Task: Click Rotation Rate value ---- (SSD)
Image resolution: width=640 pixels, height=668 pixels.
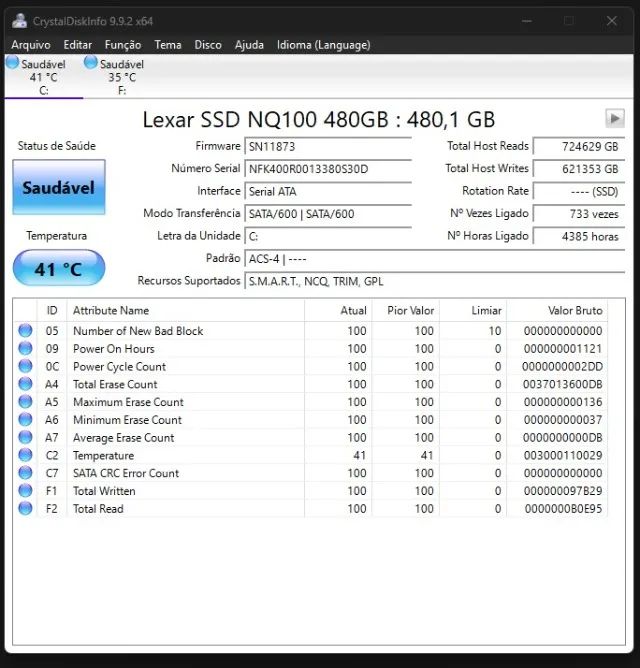Action: click(579, 191)
